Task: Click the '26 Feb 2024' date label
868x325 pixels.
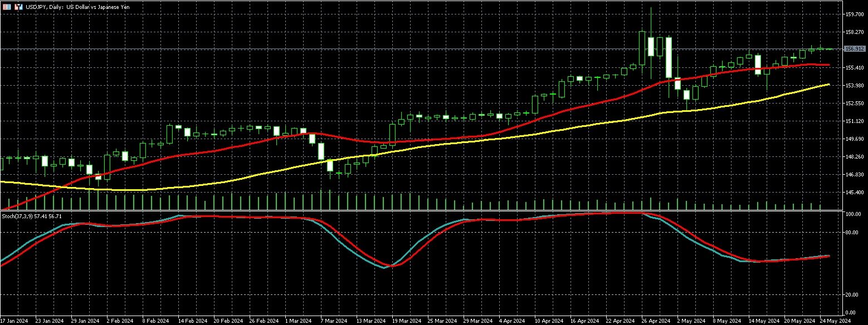Action: tap(264, 321)
